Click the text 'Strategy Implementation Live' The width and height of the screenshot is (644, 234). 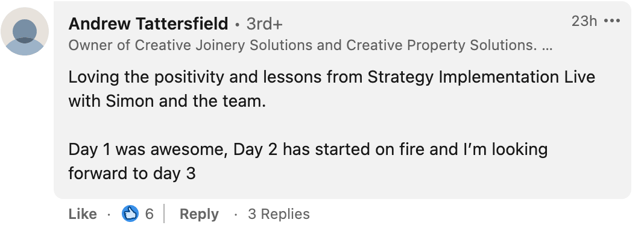pos(481,77)
